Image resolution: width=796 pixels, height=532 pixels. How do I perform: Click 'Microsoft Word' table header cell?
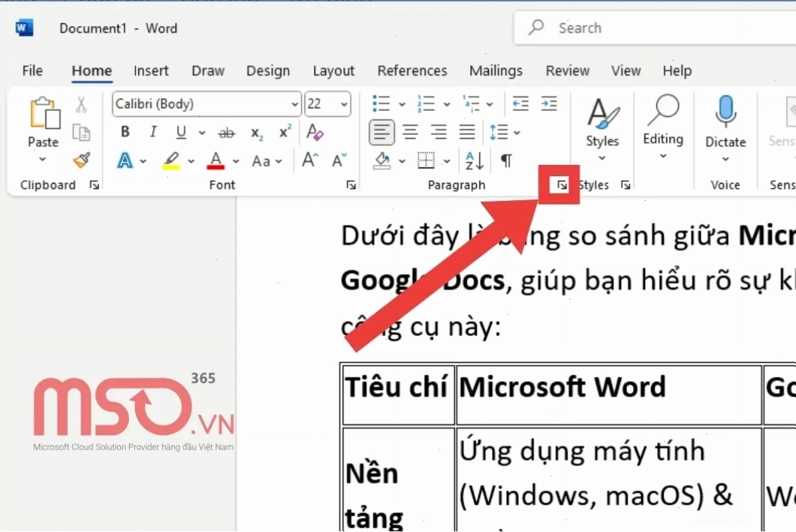click(x=608, y=394)
